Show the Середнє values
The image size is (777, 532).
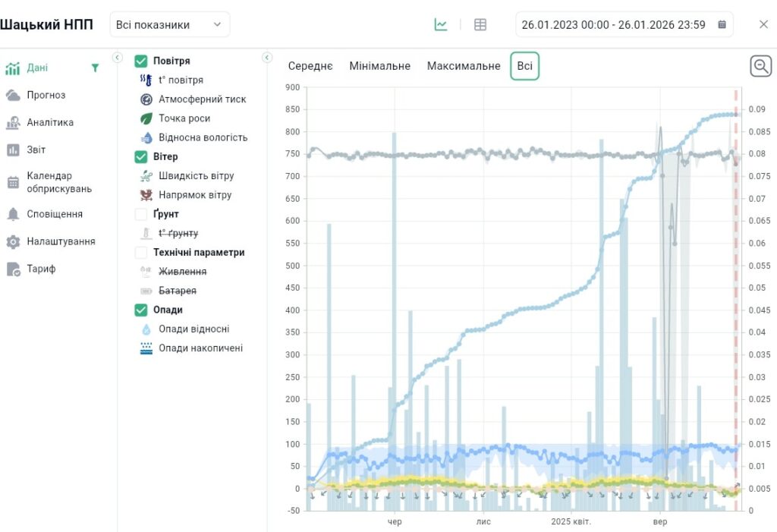click(x=310, y=66)
